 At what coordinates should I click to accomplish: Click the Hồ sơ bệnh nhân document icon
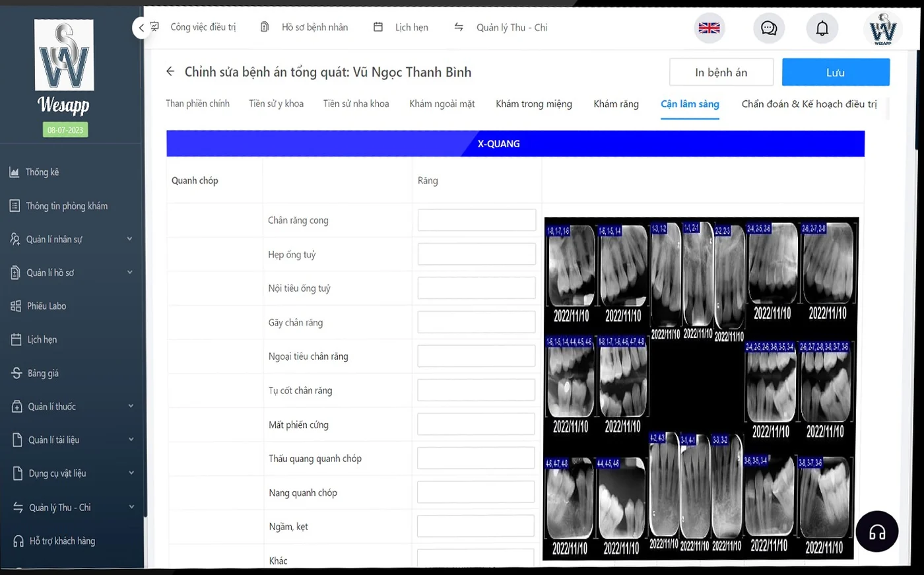click(x=265, y=27)
